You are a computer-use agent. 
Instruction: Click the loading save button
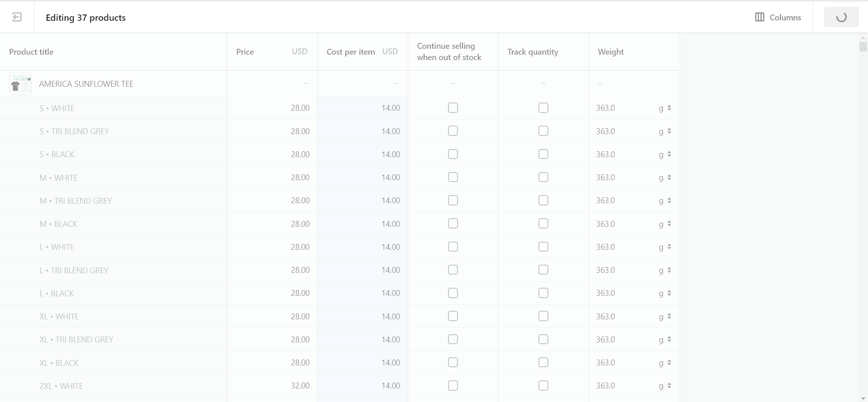(x=841, y=17)
